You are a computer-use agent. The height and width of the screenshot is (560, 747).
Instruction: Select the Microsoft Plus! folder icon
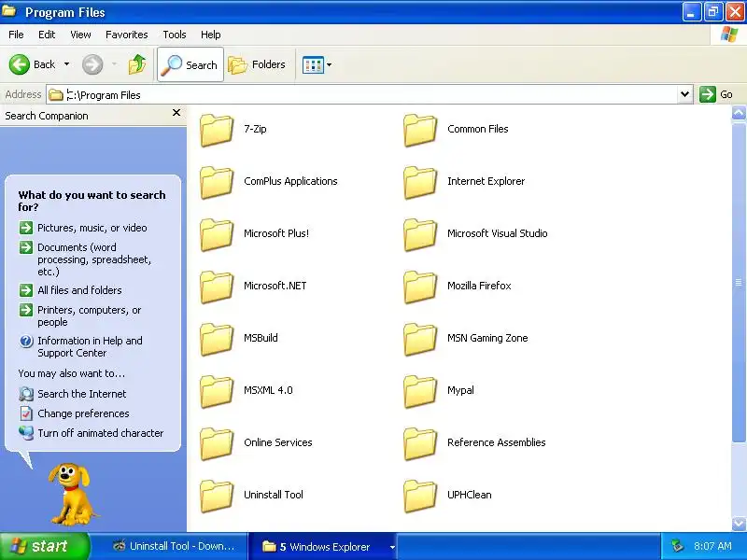tap(217, 235)
